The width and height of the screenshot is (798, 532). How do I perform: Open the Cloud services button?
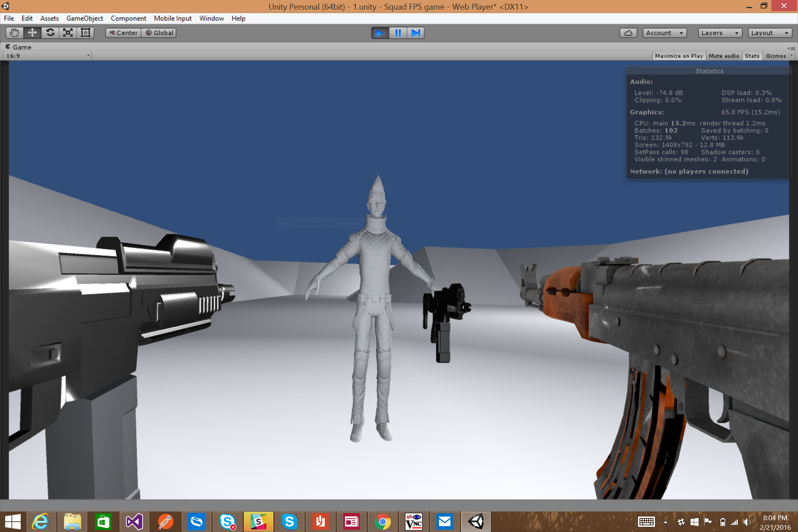(x=628, y=33)
